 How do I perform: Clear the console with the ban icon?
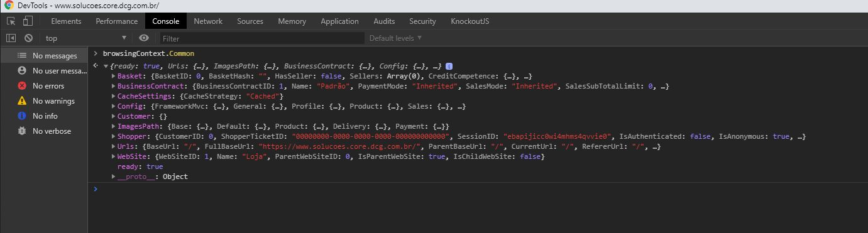click(28, 38)
